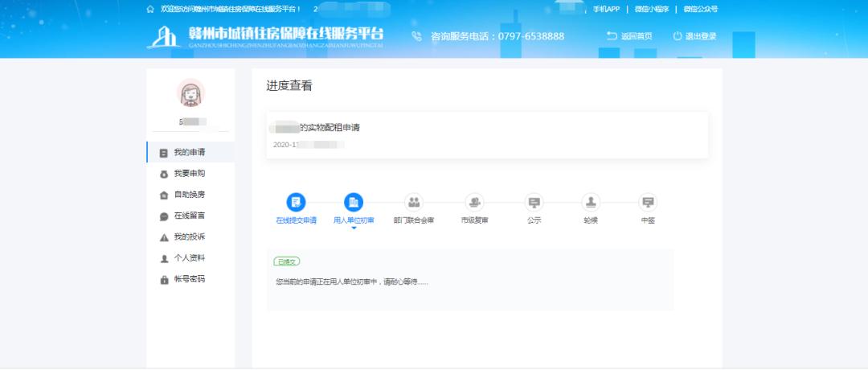Click the 市级复审 step label
868x370 pixels.
pos(474,220)
